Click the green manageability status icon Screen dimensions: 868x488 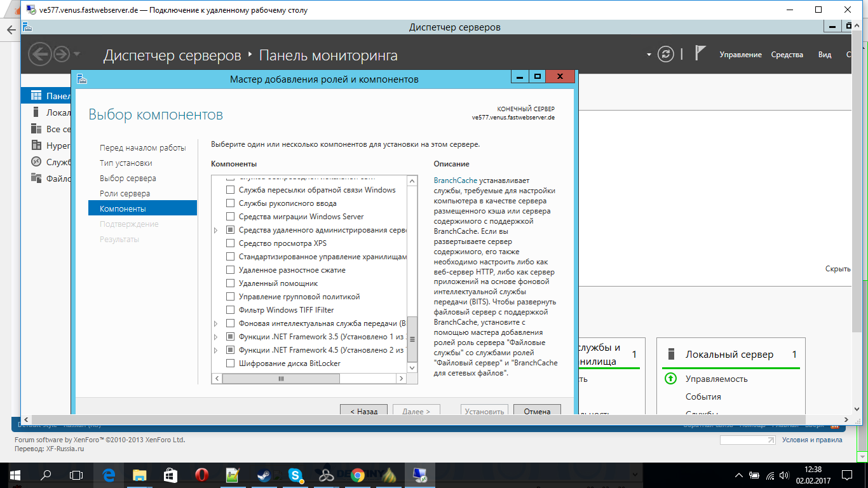(670, 379)
